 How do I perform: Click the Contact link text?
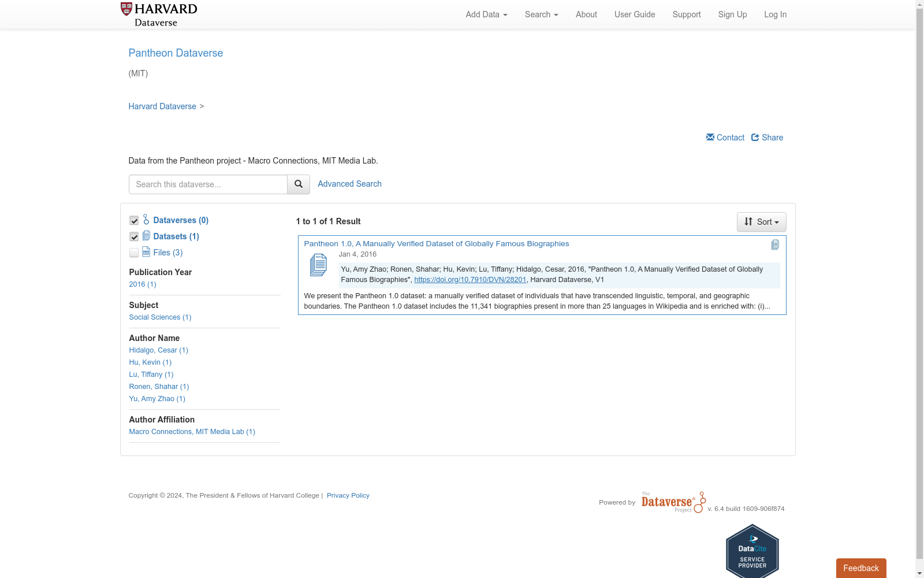point(731,138)
